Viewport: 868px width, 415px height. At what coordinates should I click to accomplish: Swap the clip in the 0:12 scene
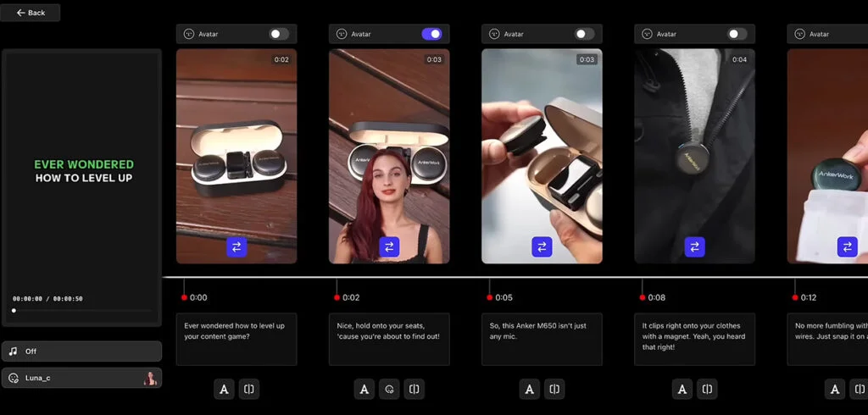(x=848, y=246)
